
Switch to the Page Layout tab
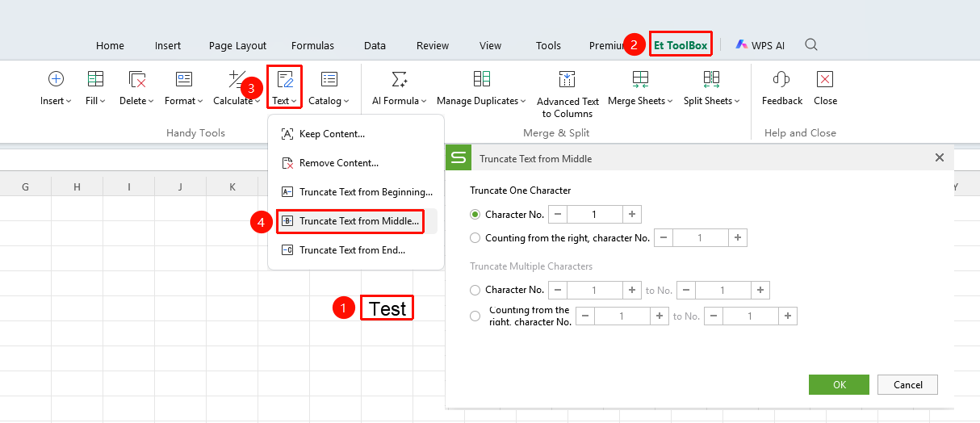237,45
